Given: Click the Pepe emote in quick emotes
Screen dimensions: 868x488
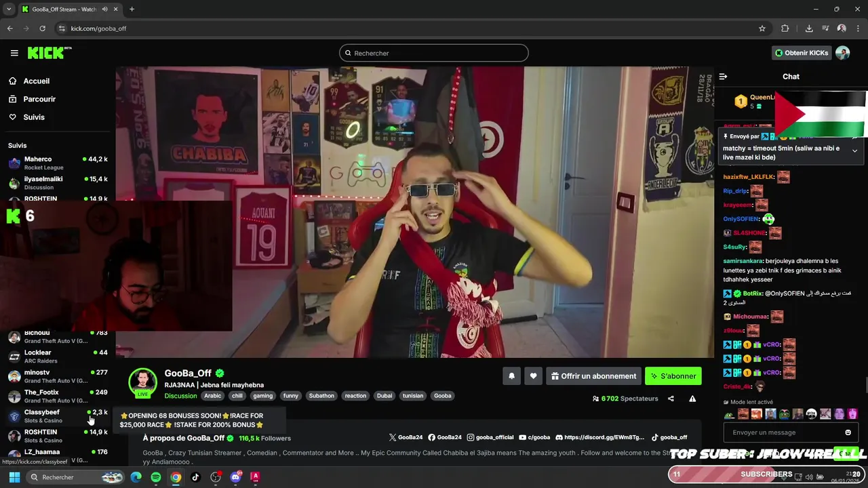Looking at the screenshot, I should [x=729, y=414].
